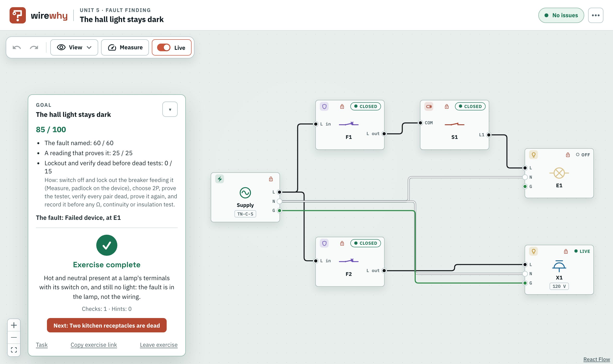Click the X1 120 V rating tag

point(559,286)
